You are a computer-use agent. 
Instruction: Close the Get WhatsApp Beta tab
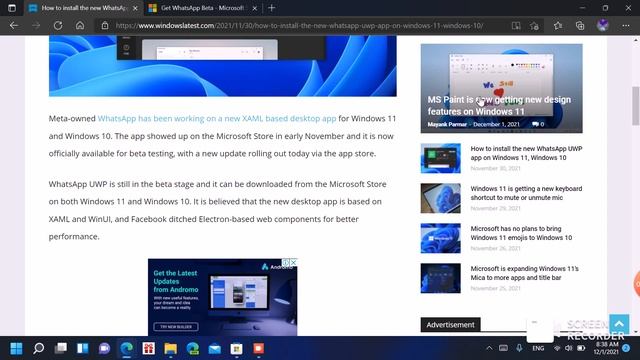point(255,8)
